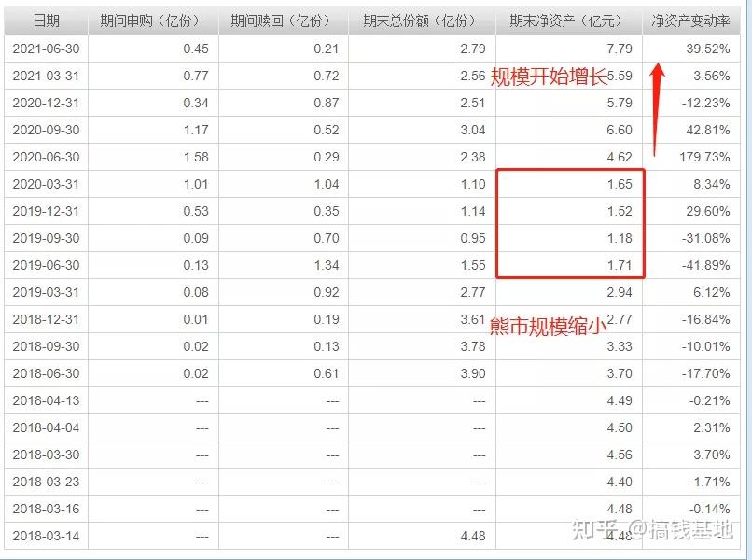Click the 2018-04-13 date cell
Viewport: 752px width, 560px height.
46,400
